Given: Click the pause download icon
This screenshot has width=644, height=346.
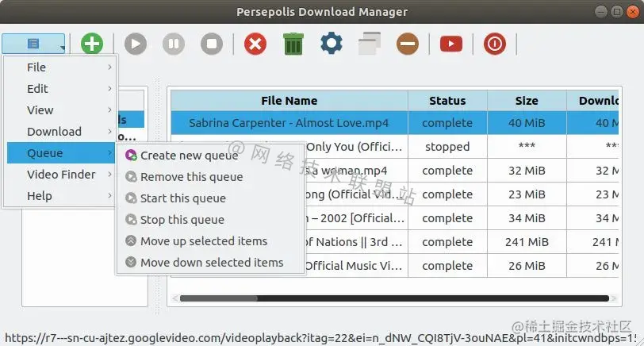Looking at the screenshot, I should point(174,44).
